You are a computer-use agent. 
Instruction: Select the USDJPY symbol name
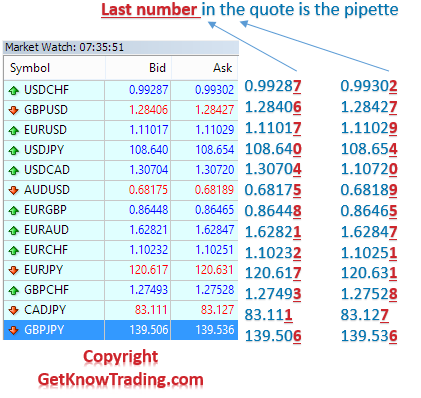pyautogui.click(x=44, y=150)
